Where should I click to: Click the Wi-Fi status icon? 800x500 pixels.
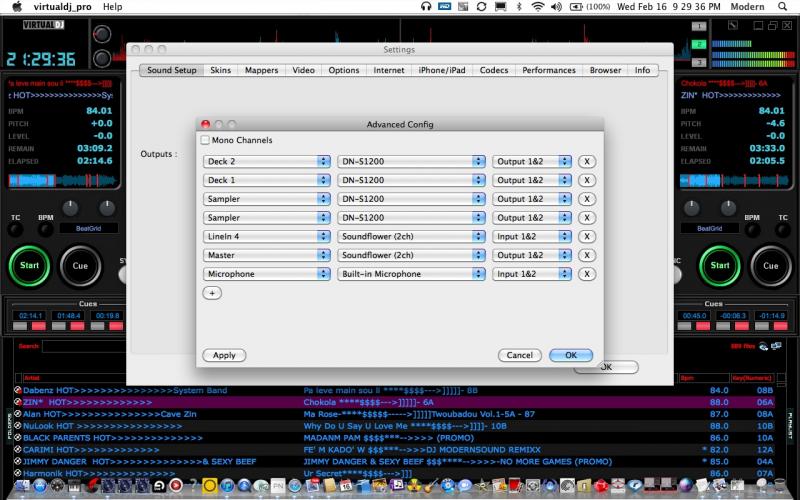click(540, 7)
